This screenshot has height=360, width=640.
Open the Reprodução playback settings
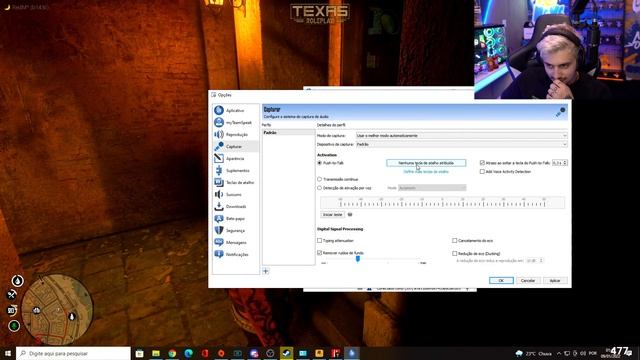(236, 135)
